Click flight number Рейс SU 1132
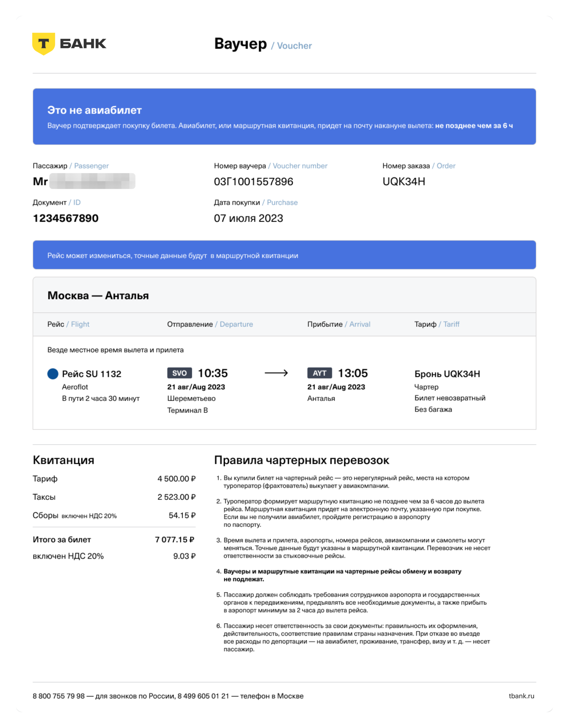Image resolution: width=569 pixels, height=728 pixels. (x=91, y=374)
